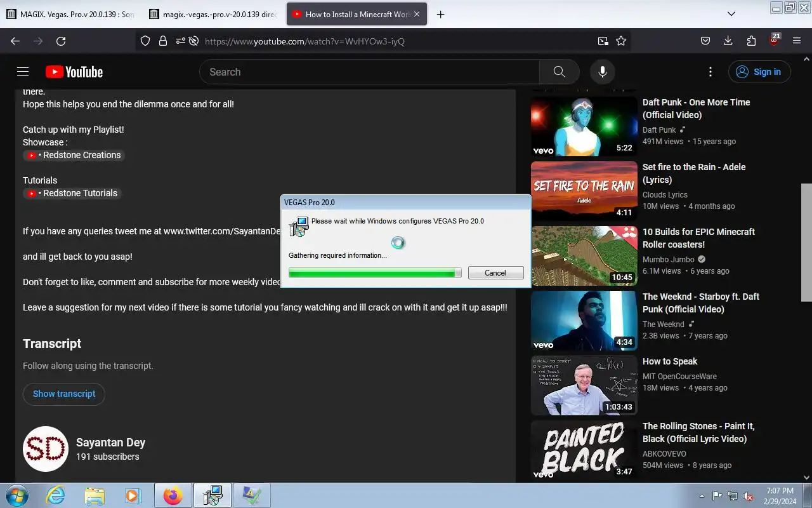Go back using the browser back arrow

click(x=15, y=41)
